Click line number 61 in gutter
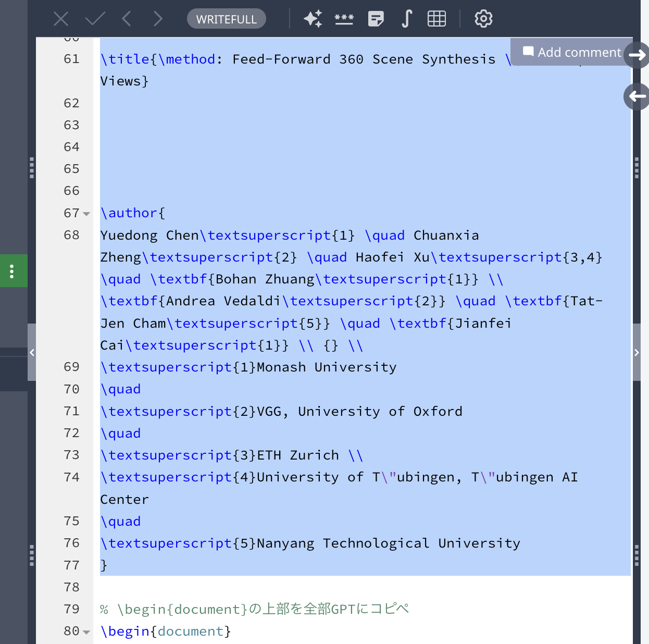649x644 pixels. tap(72, 59)
